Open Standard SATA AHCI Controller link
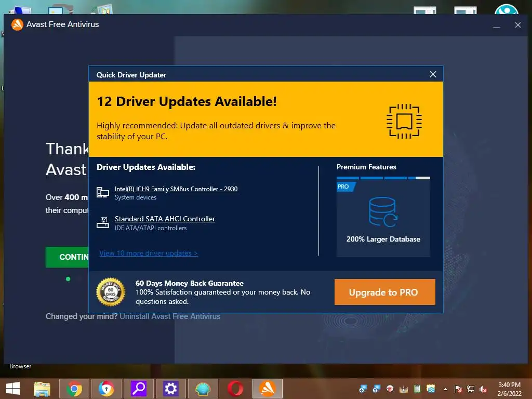Screen dimensions: 532x399 point(165,219)
